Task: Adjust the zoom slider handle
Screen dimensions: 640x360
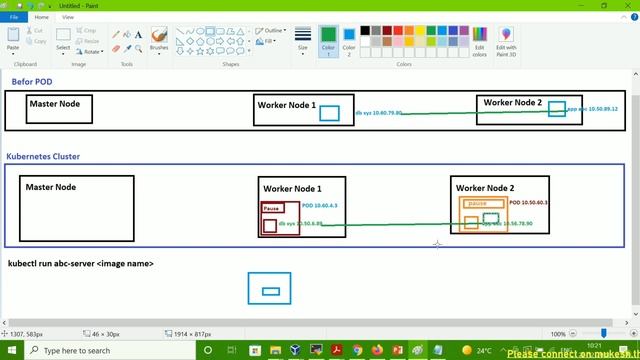Action: [604, 334]
